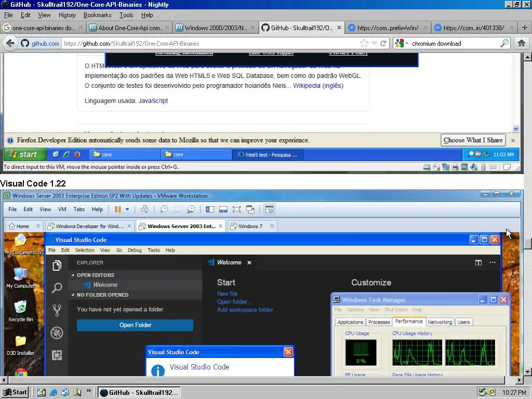
Task: Switch to Windows 2000/2003/N... tab
Action: pos(216,28)
